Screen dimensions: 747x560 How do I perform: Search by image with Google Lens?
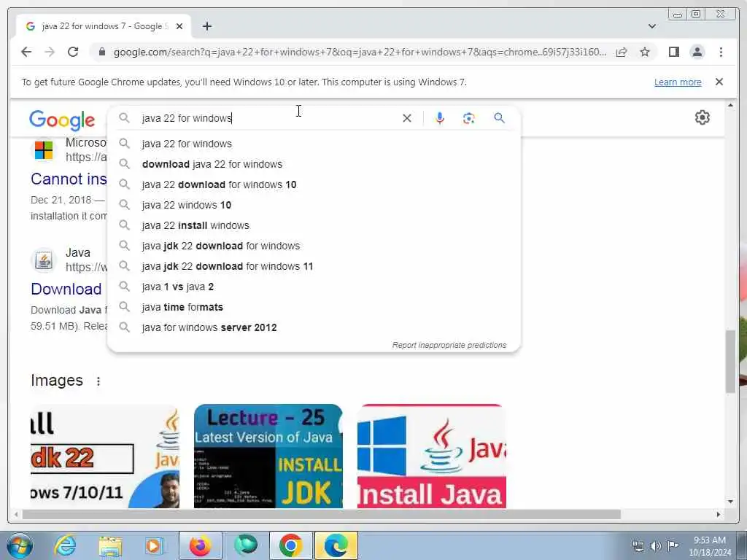(469, 118)
